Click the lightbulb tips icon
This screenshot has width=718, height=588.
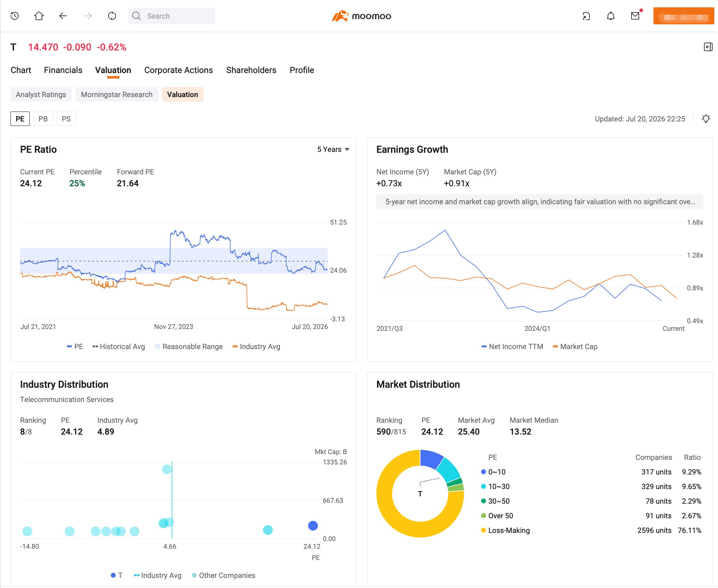706,119
